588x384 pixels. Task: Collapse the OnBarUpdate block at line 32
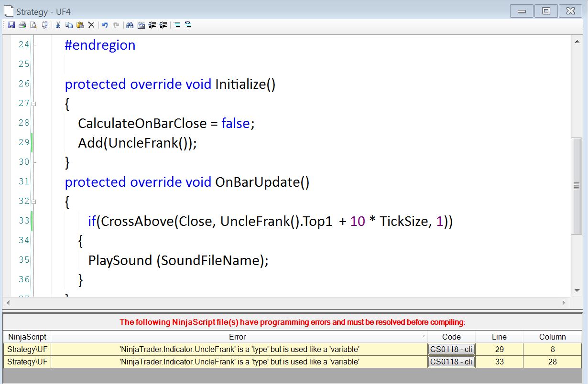pos(33,202)
